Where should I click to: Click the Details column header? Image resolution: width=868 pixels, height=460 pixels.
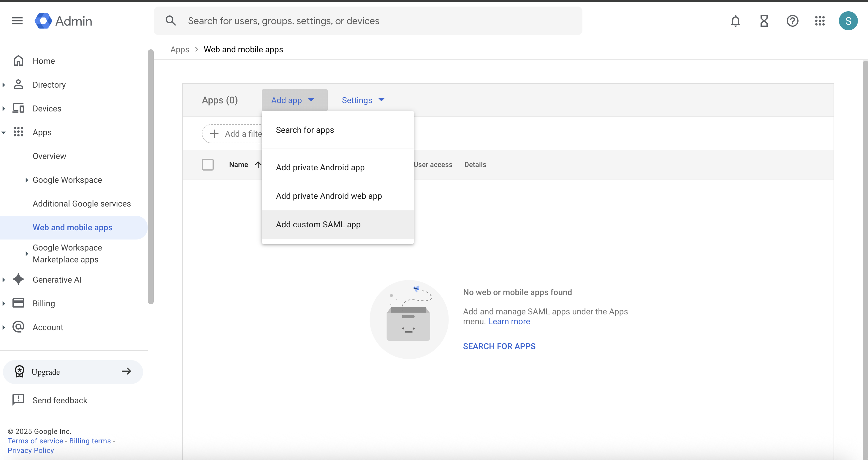pyautogui.click(x=475, y=165)
